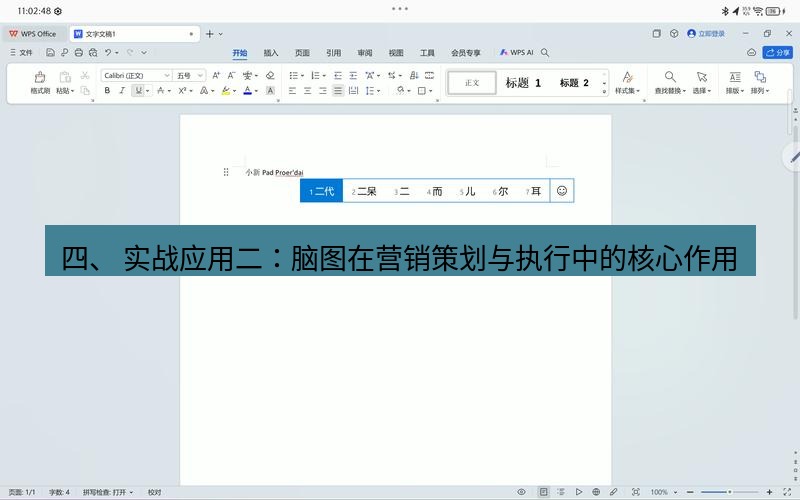Decrease font size with A- icon
Viewport: 800px width, 500px height.
(x=231, y=76)
